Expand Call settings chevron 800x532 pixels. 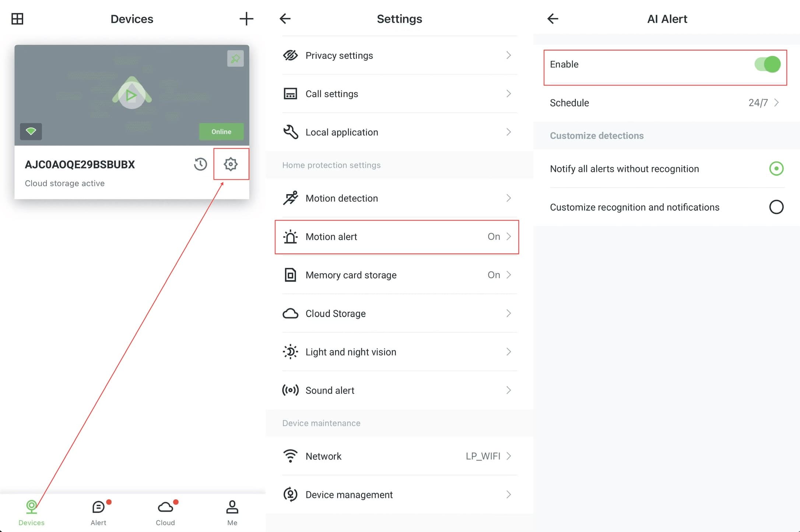pos(509,94)
